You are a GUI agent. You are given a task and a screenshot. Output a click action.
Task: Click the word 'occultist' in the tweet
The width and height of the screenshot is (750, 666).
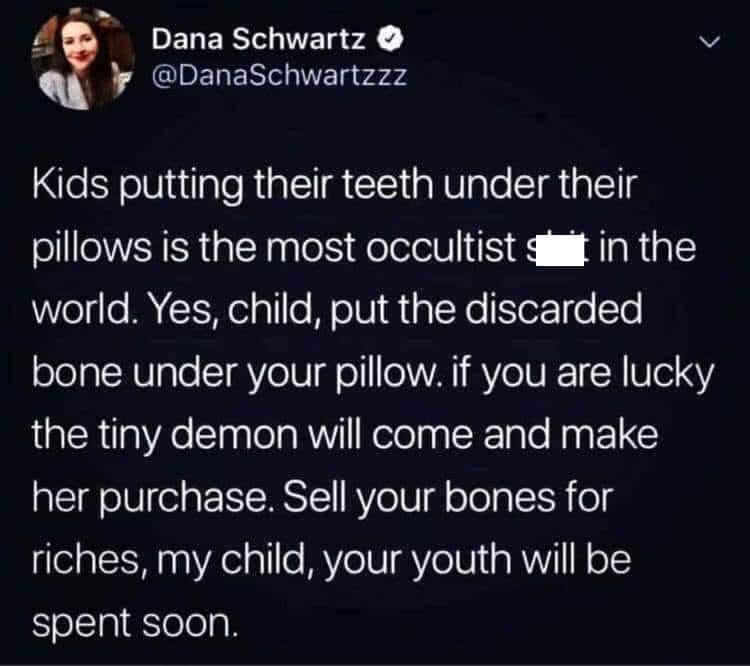[441, 247]
